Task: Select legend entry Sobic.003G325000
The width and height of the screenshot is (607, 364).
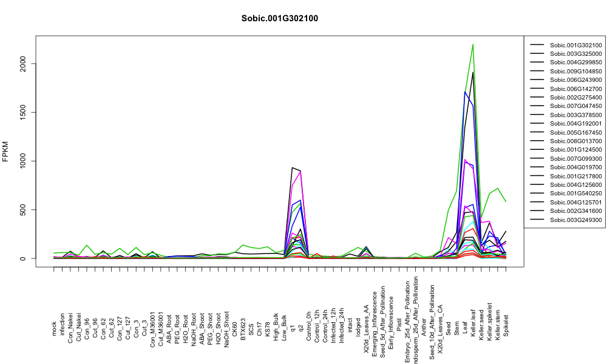Action: [x=566, y=54]
